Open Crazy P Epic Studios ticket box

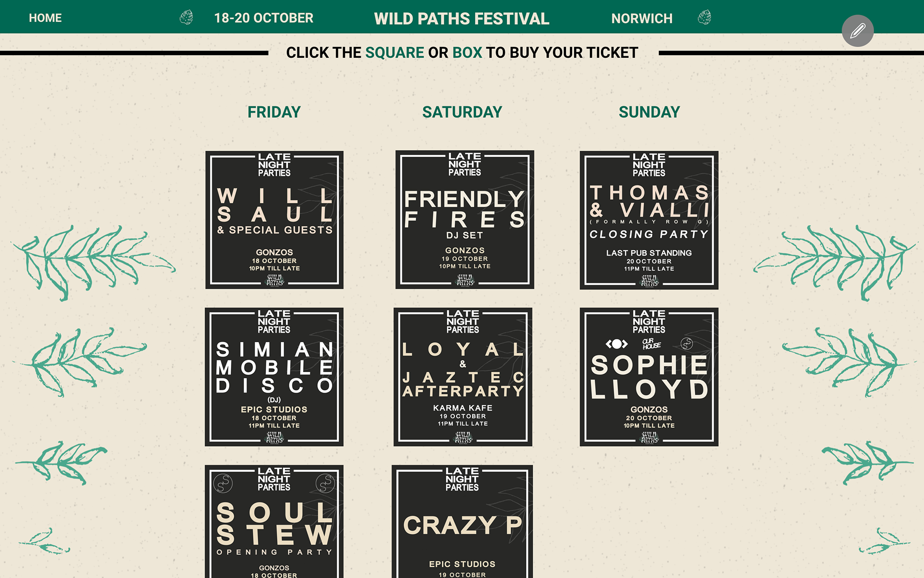click(462, 521)
